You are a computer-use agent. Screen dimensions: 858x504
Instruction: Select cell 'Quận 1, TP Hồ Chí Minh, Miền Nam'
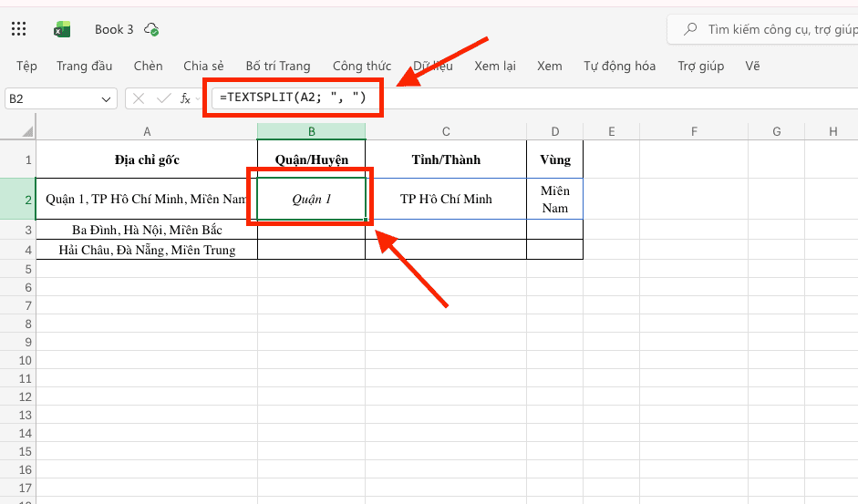pos(147,200)
